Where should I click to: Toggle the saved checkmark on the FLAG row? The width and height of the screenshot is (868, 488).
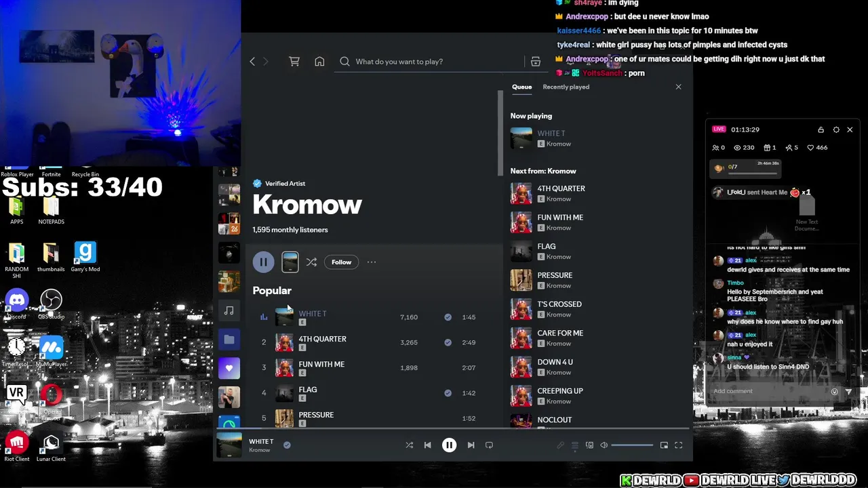pyautogui.click(x=448, y=393)
